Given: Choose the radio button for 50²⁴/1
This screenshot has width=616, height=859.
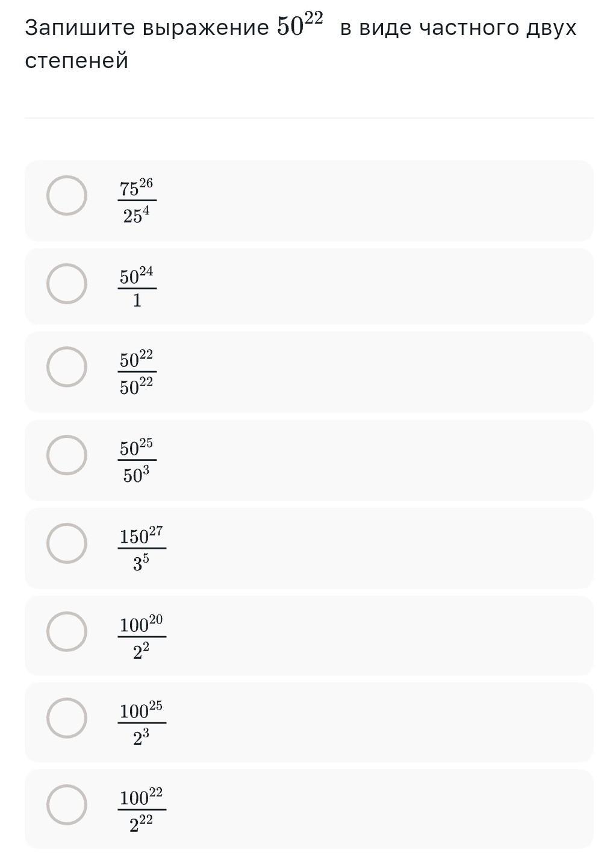Looking at the screenshot, I should tap(67, 284).
